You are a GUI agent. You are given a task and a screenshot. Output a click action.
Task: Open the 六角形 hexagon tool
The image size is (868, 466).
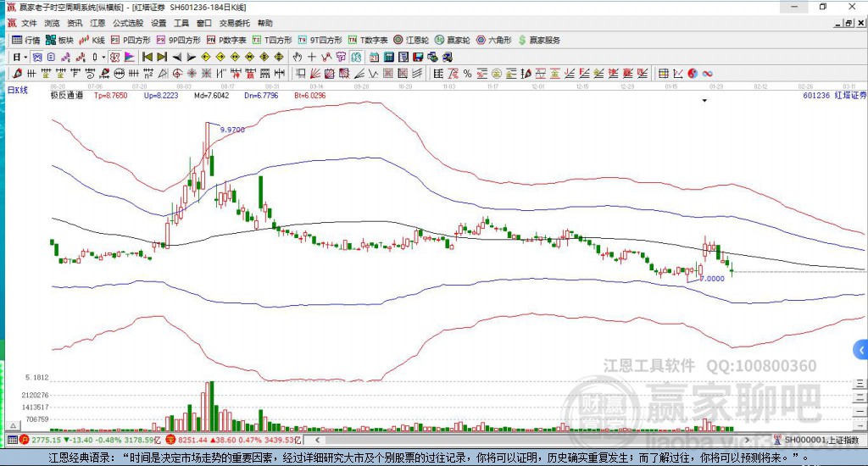coord(494,40)
